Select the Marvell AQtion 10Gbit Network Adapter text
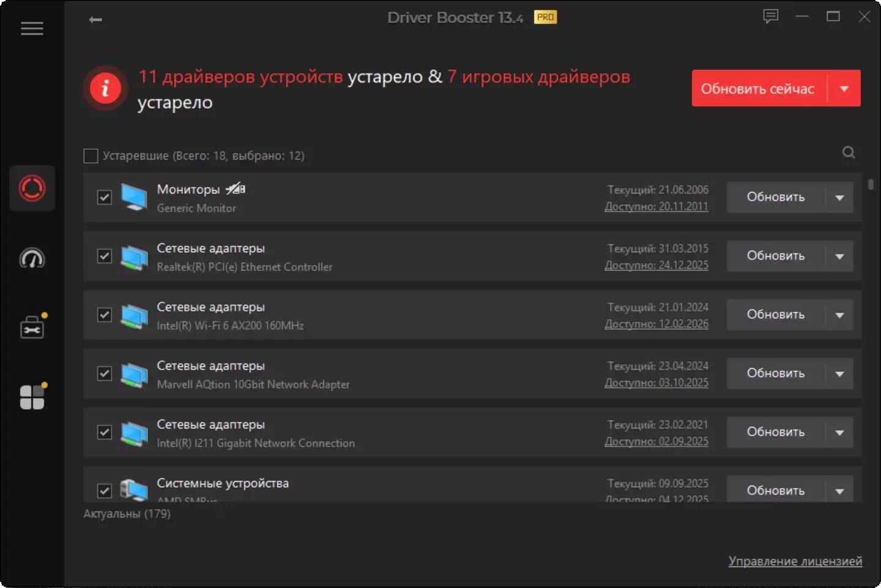This screenshot has height=588, width=881. (x=253, y=384)
